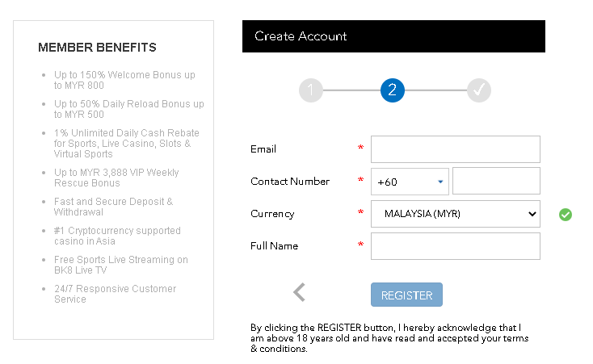Click the Welcome Bonus benefit item

point(124,80)
